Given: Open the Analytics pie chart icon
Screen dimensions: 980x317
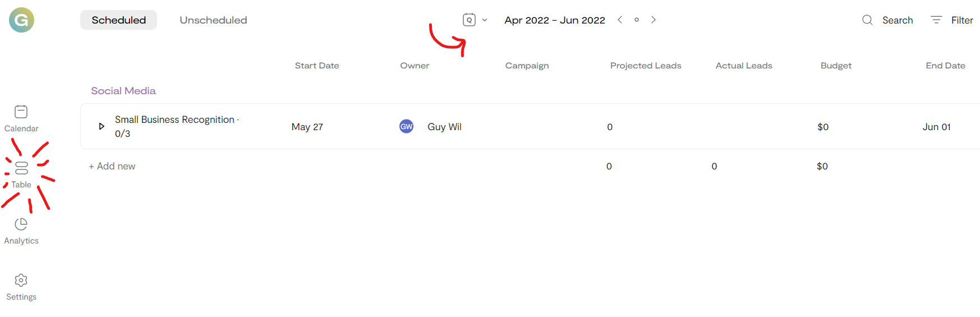Looking at the screenshot, I should click(x=21, y=224).
